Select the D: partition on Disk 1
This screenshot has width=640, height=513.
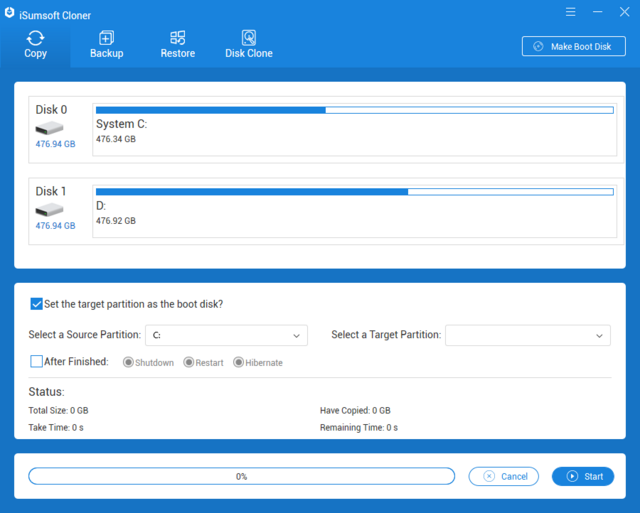click(x=354, y=211)
